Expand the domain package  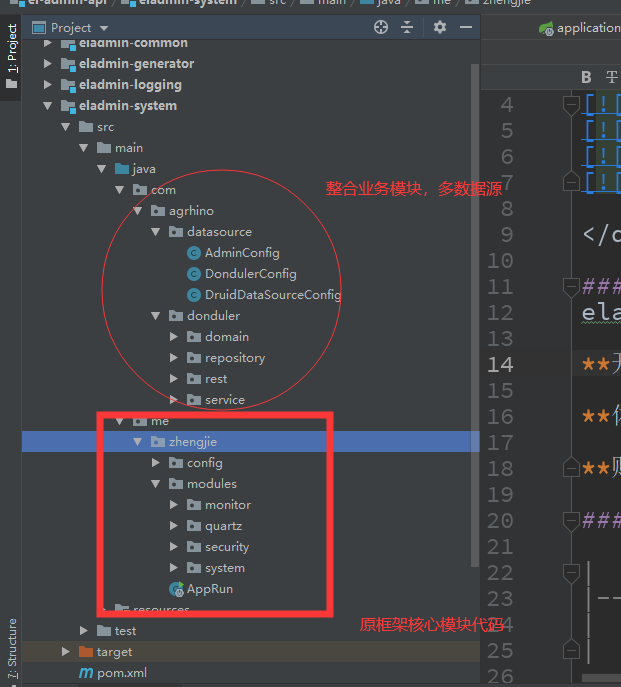pos(174,337)
